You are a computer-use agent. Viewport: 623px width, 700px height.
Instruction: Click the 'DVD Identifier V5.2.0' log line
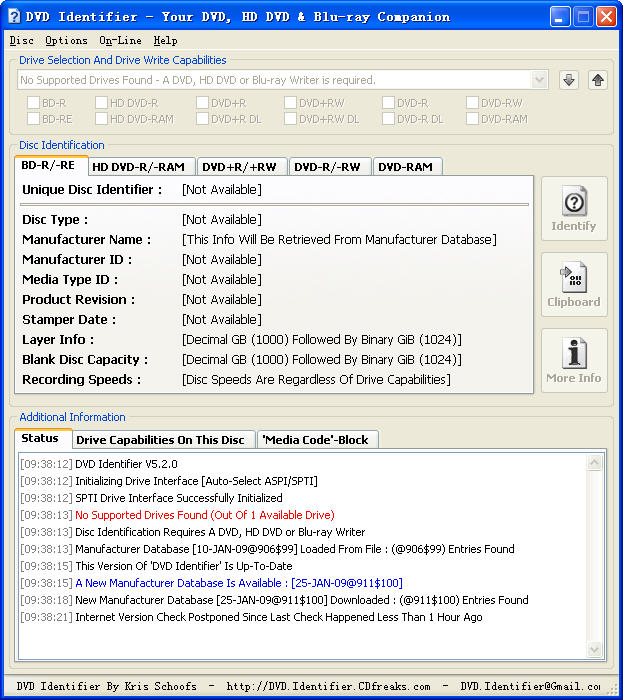[x=126, y=464]
